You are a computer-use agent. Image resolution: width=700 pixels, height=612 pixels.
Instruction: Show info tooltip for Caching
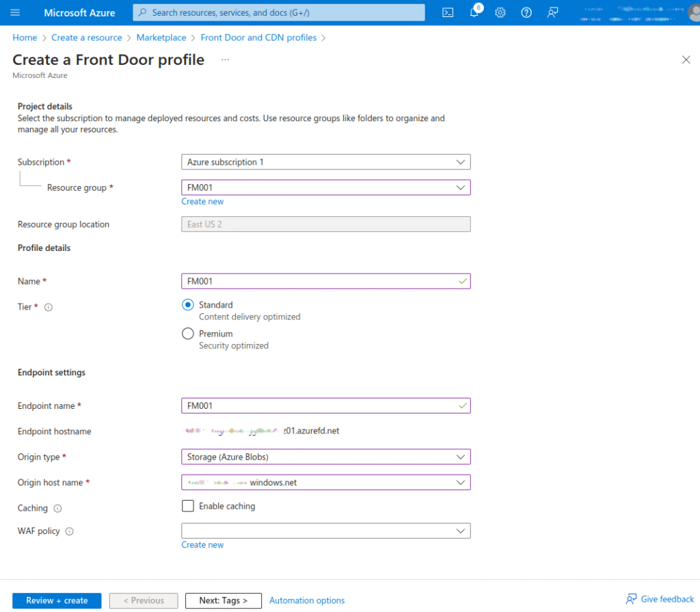coord(57,508)
